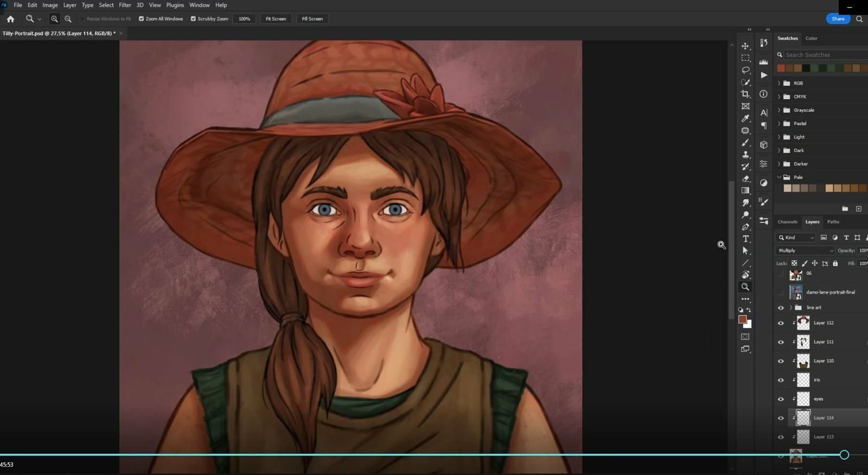This screenshot has height=475, width=868.
Task: Open the Info panel icon
Action: 763,94
